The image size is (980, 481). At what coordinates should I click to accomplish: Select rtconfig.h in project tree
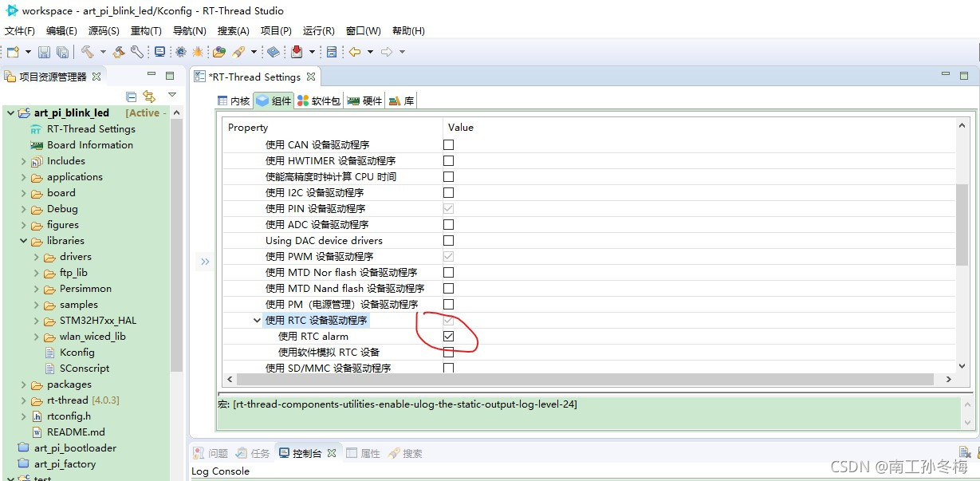(69, 416)
